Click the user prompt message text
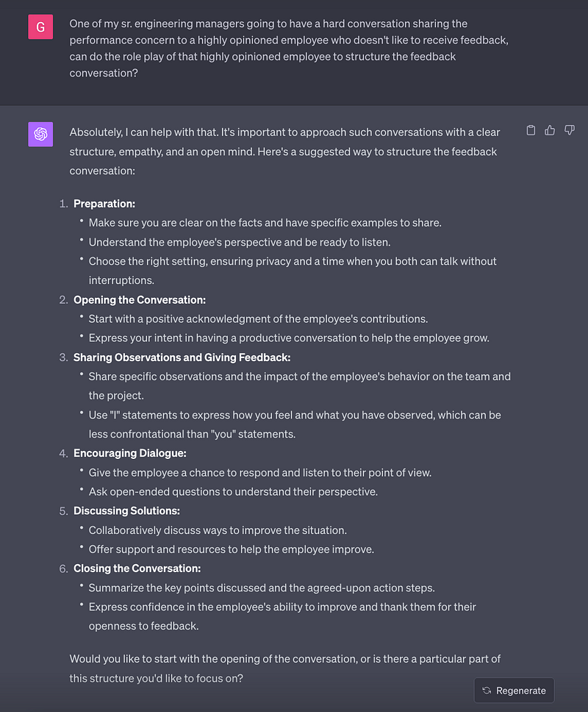Screen dimensions: 588x712 coord(289,48)
